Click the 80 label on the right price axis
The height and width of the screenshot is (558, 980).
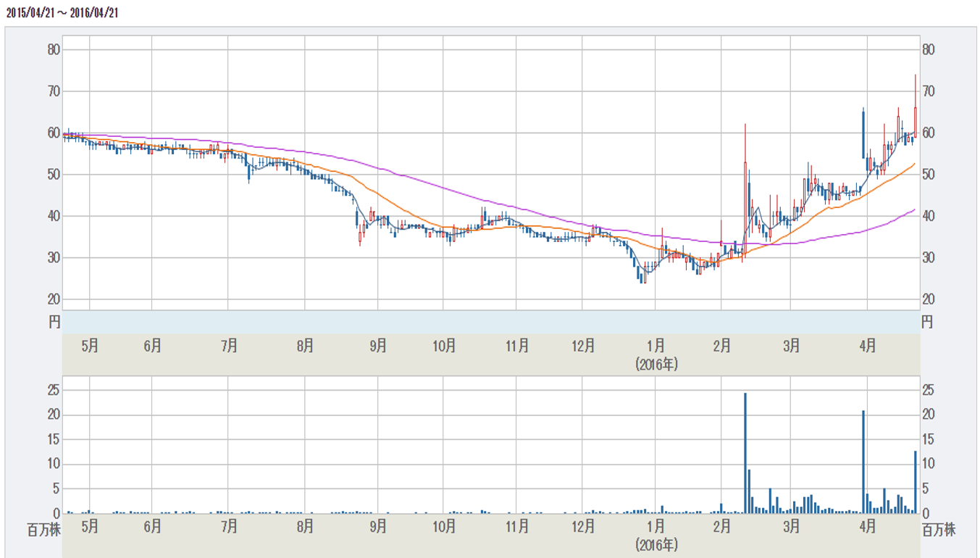(928, 50)
